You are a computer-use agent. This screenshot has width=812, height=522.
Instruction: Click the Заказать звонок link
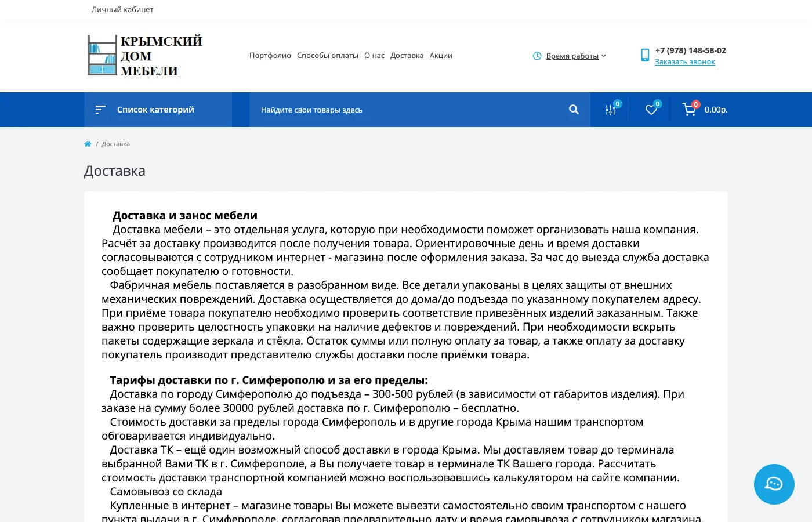(x=685, y=62)
